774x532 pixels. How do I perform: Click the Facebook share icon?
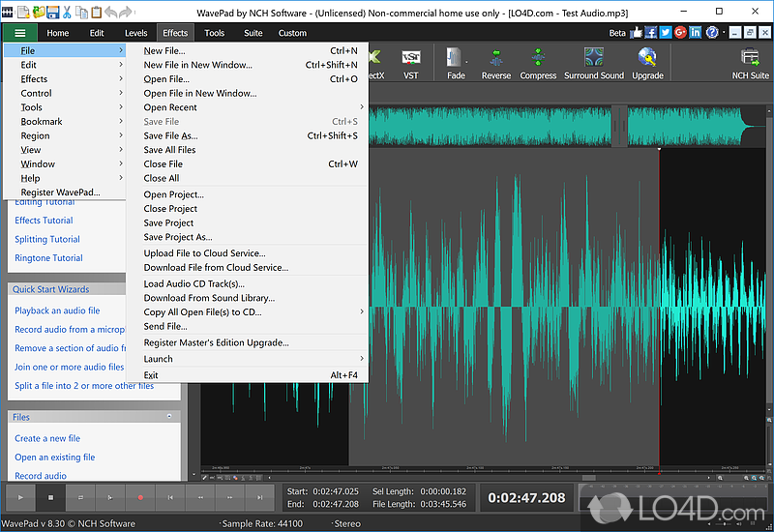point(651,32)
